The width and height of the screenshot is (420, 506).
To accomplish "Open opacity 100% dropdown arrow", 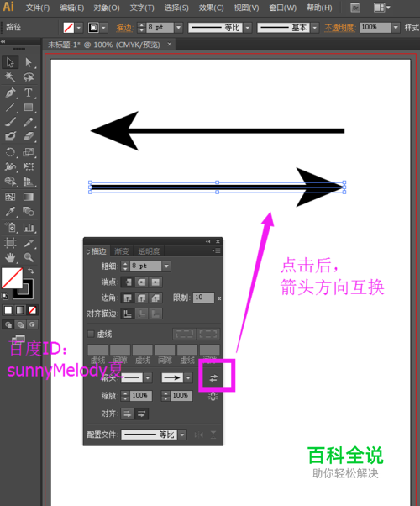I will pyautogui.click(x=396, y=28).
